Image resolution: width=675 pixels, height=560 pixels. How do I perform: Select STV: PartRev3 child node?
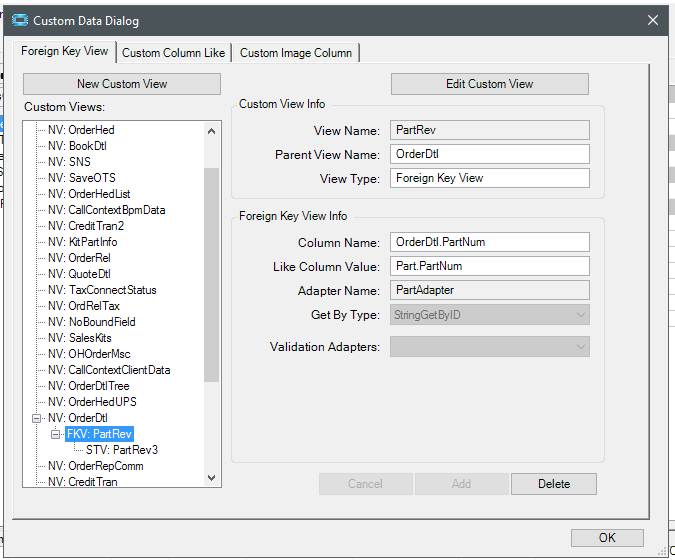[122, 450]
